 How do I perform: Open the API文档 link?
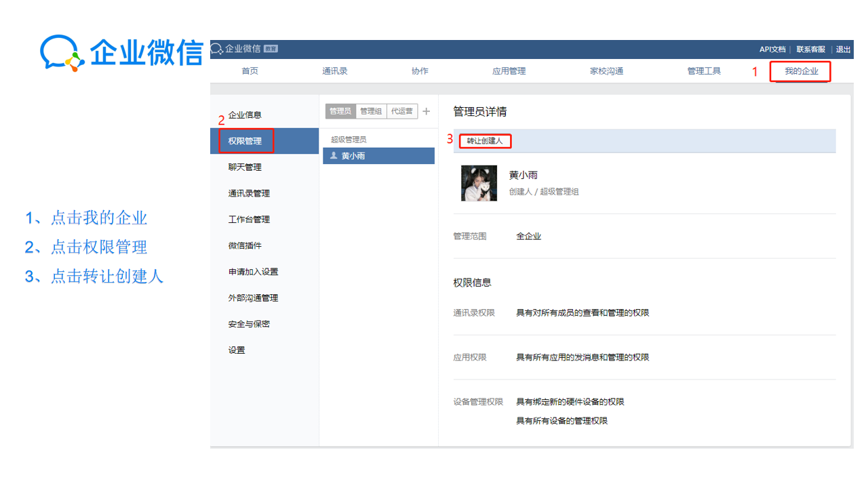[x=772, y=49]
